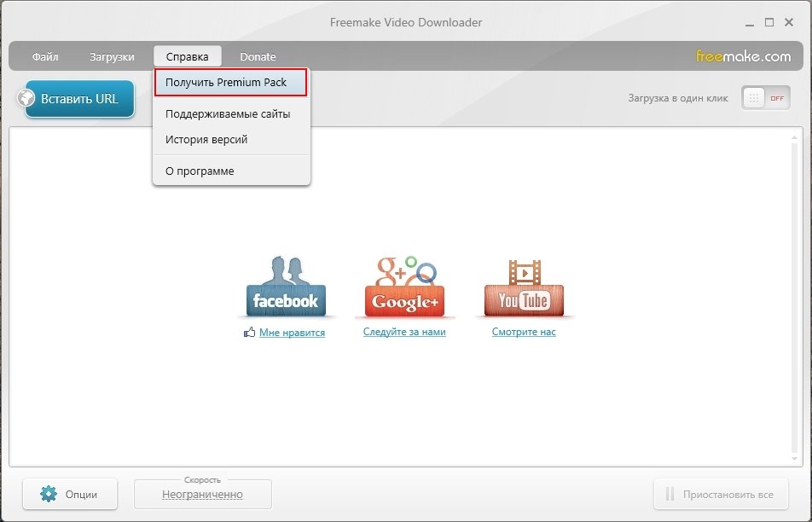Open the Опции button
Image resolution: width=812 pixels, height=522 pixels.
[x=70, y=494]
